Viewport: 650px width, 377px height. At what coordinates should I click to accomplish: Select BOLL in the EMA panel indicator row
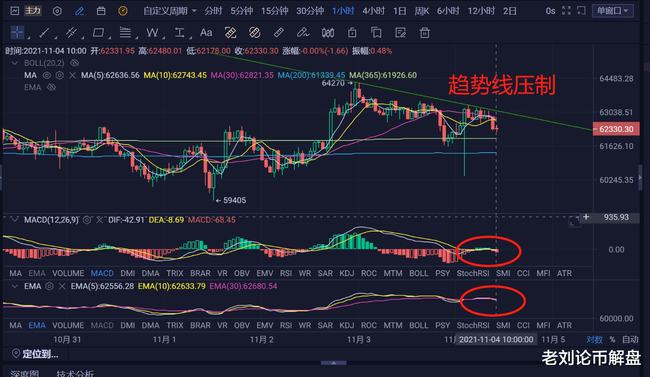pyautogui.click(x=419, y=325)
